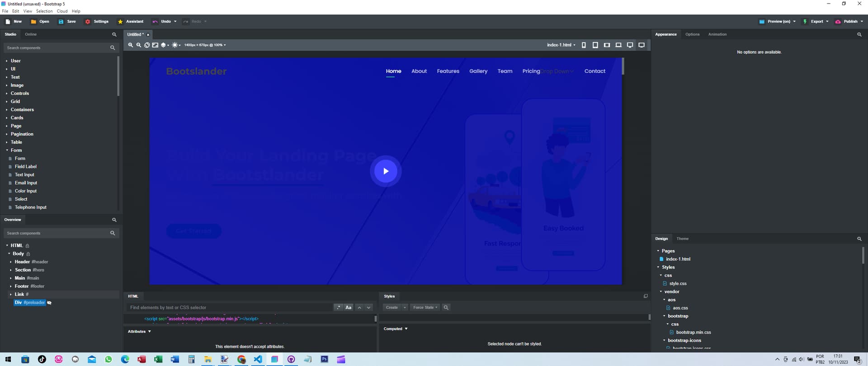The height and width of the screenshot is (366, 868).
Task: Select style.css in the Design panel
Action: point(678,284)
